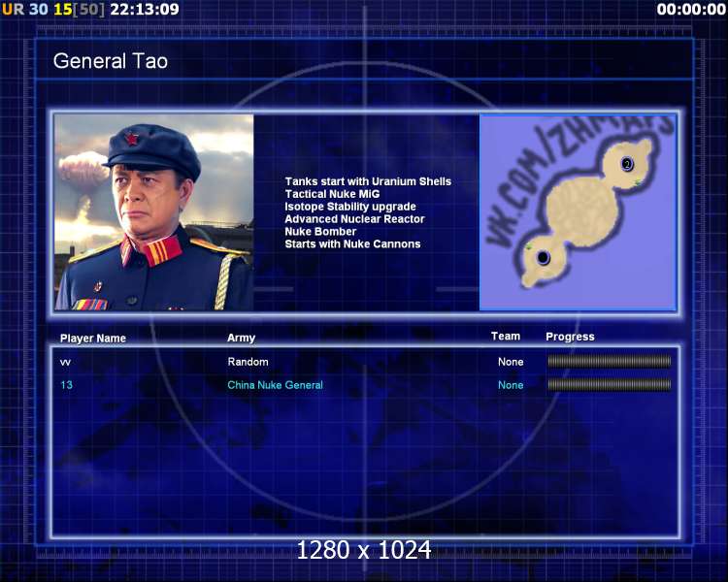Viewport: 728px width, 582px height.
Task: Click the 'China Nuke General' army entry
Action: pyautogui.click(x=275, y=385)
